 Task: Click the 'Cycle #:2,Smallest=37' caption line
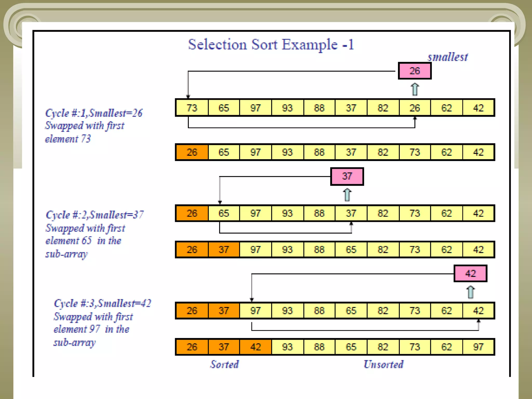[x=95, y=215]
